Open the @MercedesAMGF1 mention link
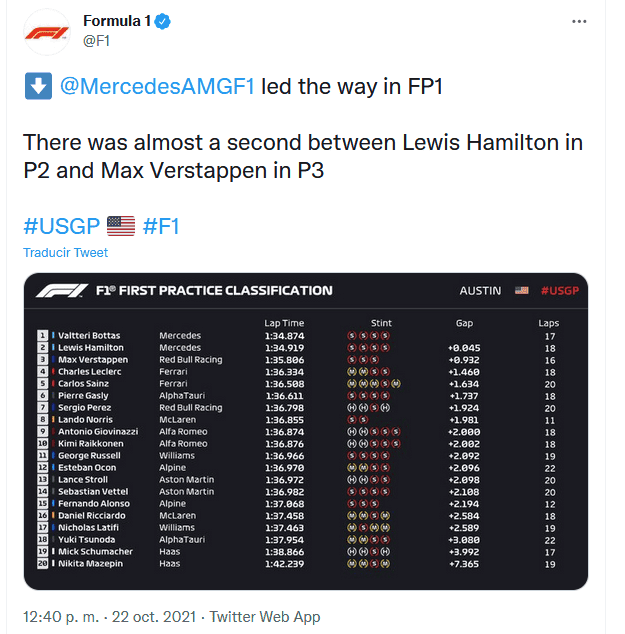The image size is (625, 634). click(x=157, y=87)
